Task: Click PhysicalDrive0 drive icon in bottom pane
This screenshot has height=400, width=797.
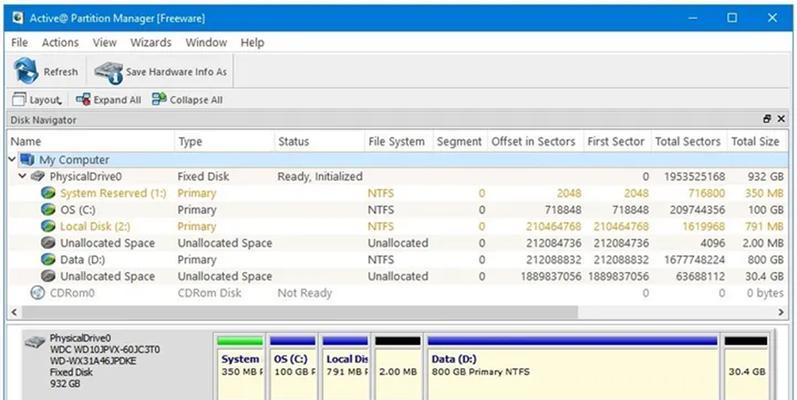Action: [x=35, y=342]
